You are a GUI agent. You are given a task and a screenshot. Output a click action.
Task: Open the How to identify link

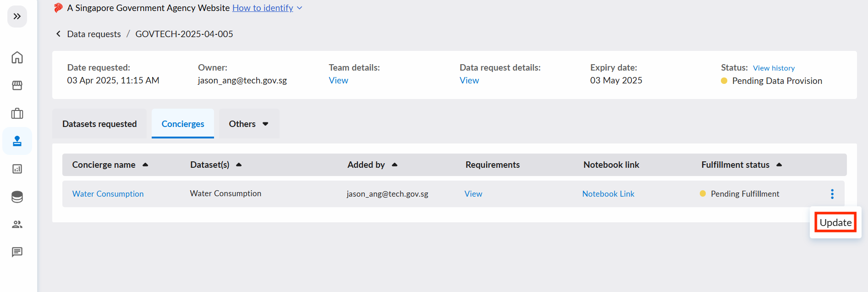click(263, 8)
